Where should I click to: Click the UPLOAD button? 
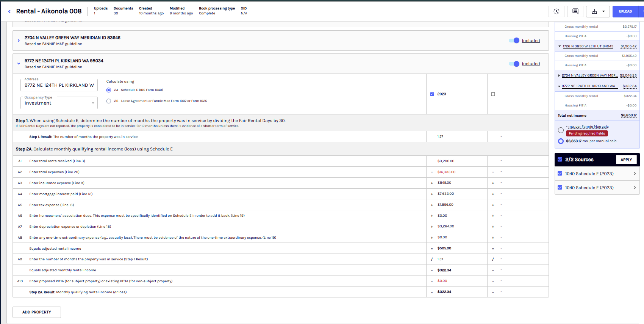pos(625,11)
